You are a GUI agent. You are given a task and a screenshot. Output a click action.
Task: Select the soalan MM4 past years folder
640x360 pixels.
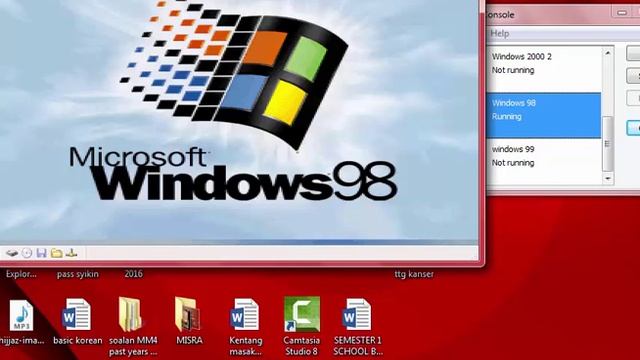(133, 327)
